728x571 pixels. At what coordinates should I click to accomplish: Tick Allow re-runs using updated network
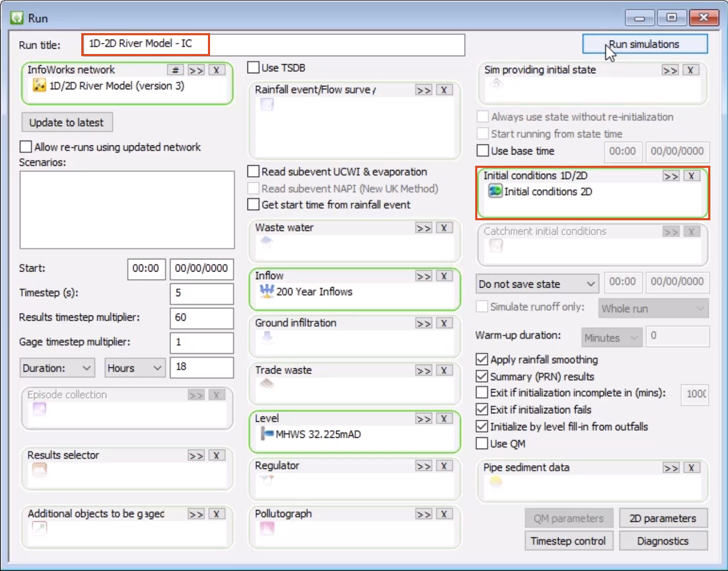[25, 146]
